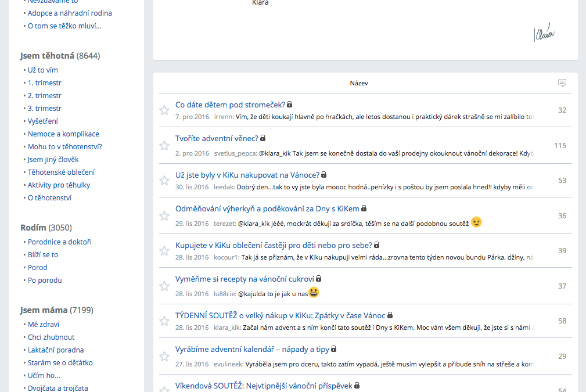Open 'Odměňování výherkyň a poděkování za Dny s KiKem'
586x392 pixels.
pos(267,208)
